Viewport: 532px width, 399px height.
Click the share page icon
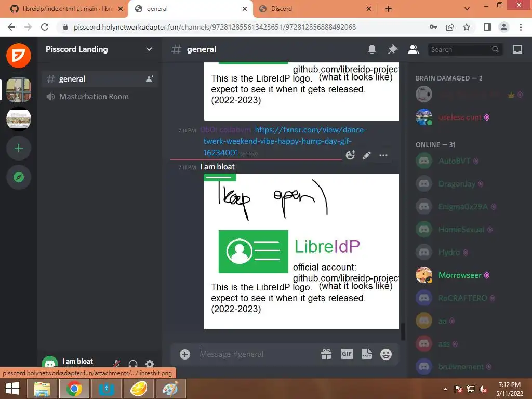coord(450,27)
